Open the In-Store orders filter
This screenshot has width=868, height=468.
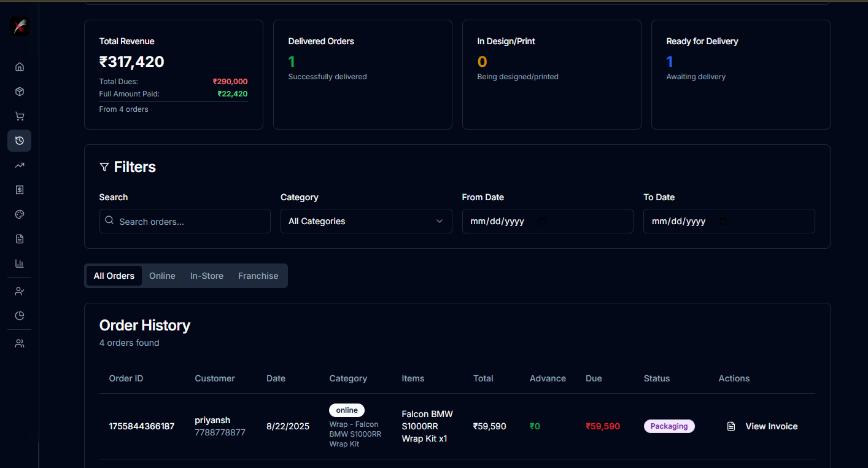206,275
